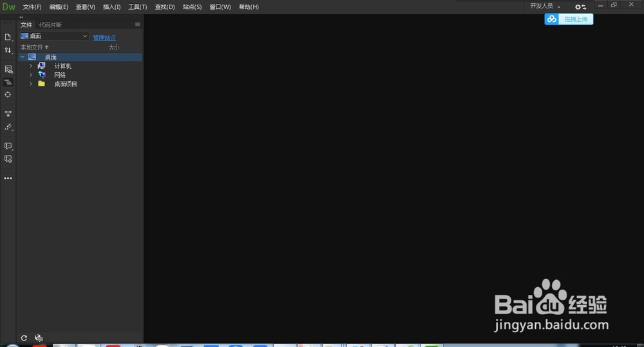Select the 桌面项目 row label

(x=66, y=84)
